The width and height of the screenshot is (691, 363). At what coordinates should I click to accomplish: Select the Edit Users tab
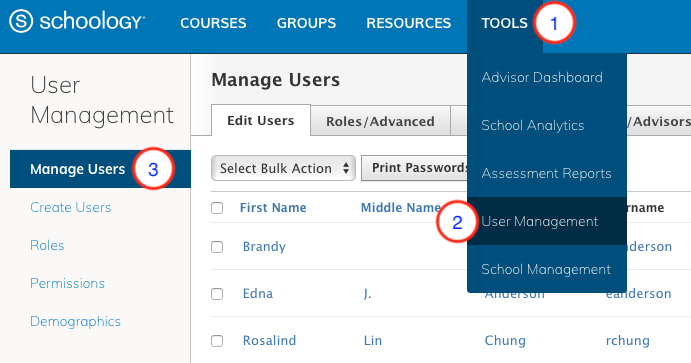point(261,120)
